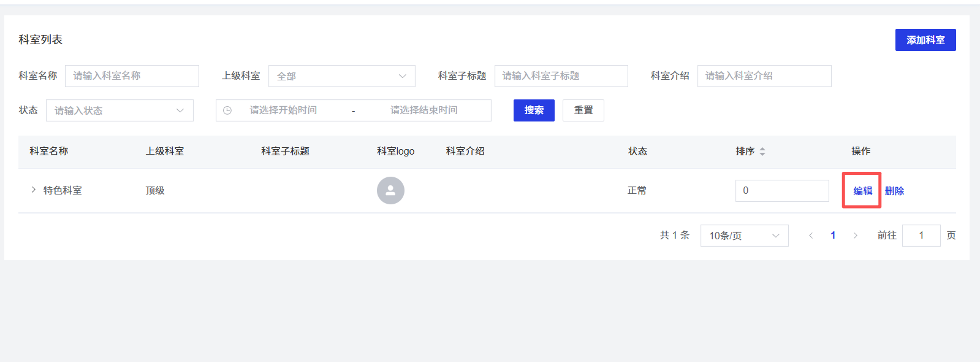Screen dimensions: 980x362
Task: Click the 科室logo avatar placeholder
Action: (x=390, y=190)
